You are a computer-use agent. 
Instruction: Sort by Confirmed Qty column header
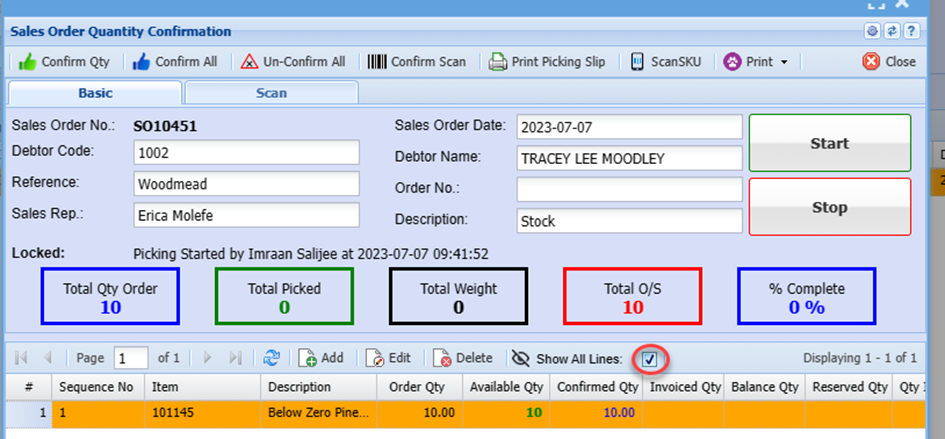click(x=597, y=387)
